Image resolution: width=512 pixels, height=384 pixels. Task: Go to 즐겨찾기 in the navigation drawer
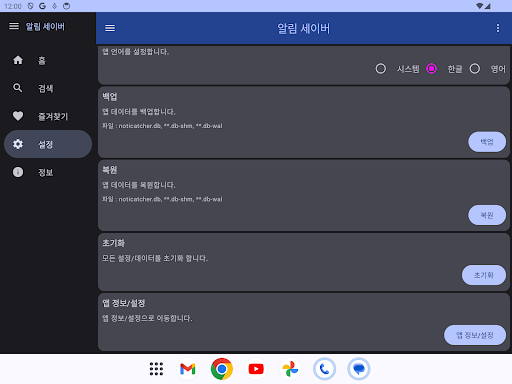click(48, 116)
